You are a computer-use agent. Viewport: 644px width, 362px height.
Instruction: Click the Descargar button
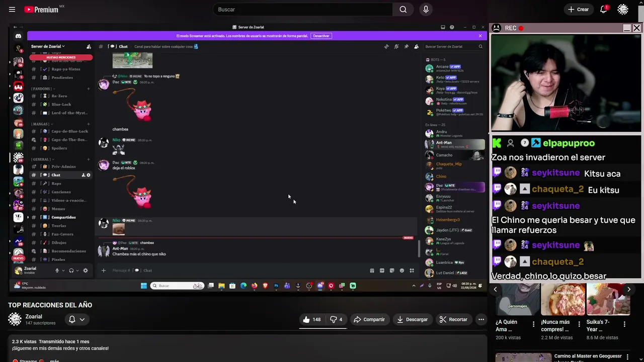pos(412,319)
